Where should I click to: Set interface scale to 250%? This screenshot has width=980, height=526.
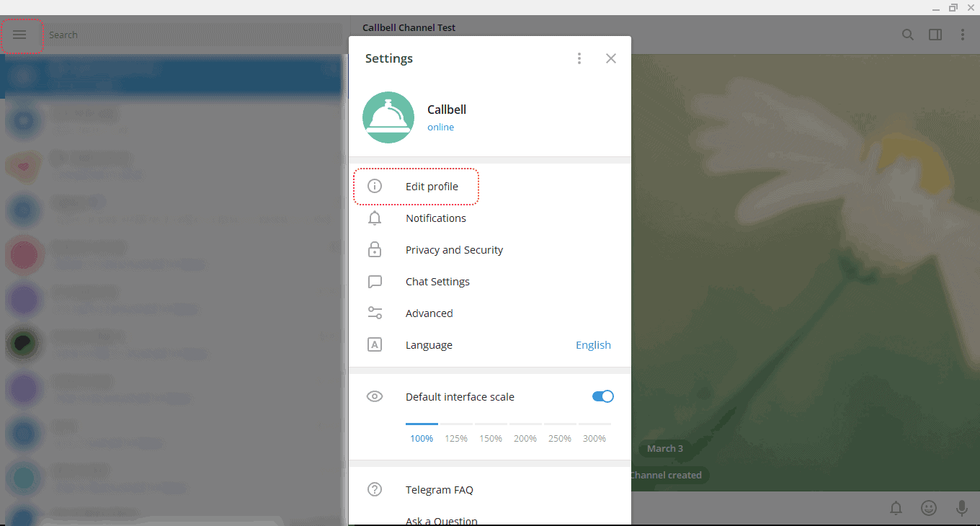[560, 438]
